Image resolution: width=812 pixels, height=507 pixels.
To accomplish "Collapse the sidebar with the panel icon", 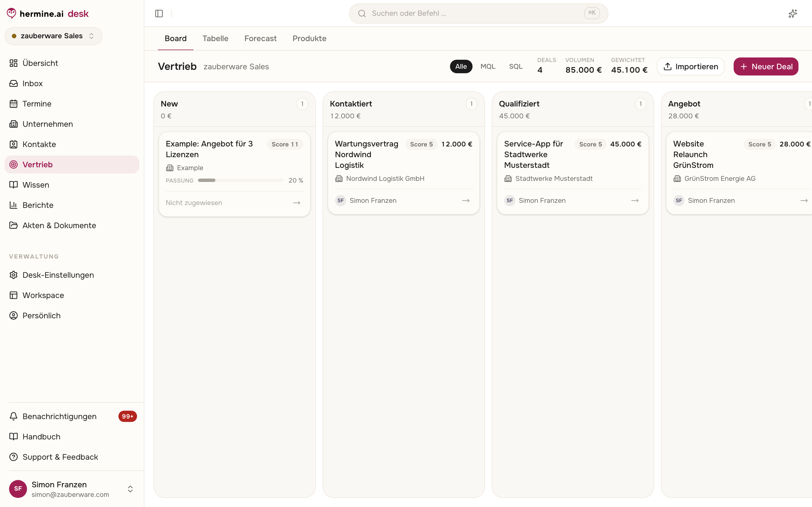I will [159, 14].
